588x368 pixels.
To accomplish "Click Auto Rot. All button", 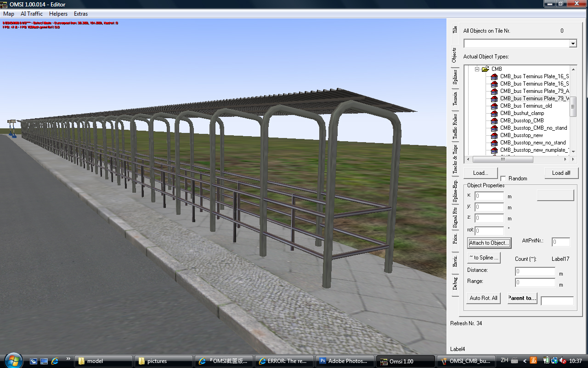I will tap(483, 298).
